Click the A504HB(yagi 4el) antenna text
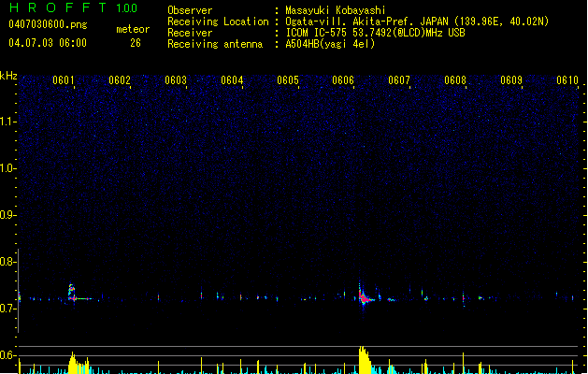 pos(330,44)
